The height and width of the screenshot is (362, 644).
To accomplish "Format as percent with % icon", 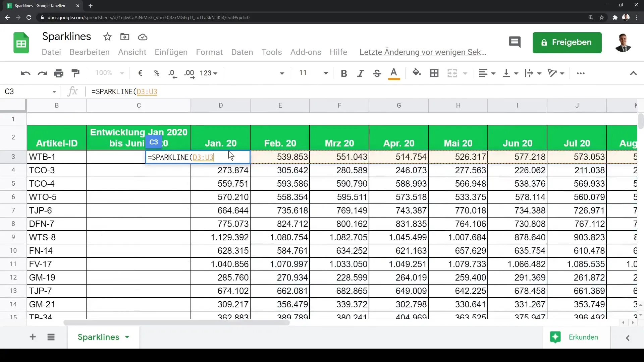I will click(157, 73).
